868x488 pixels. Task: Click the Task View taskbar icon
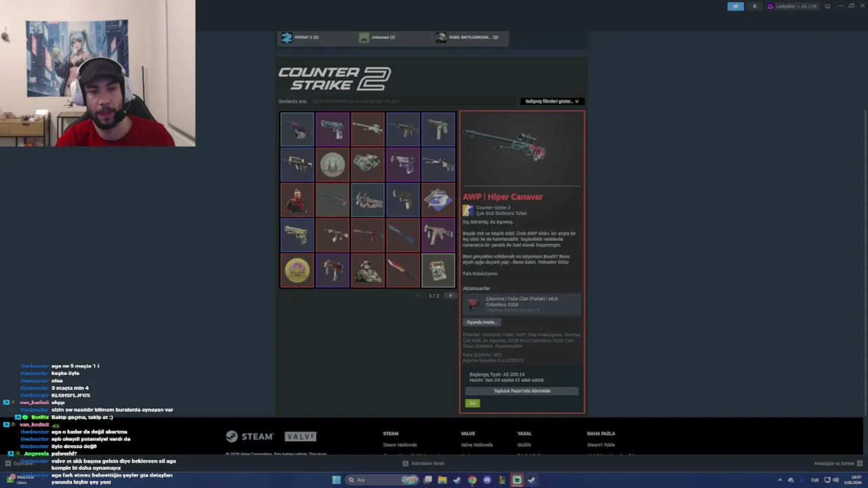coord(428,480)
